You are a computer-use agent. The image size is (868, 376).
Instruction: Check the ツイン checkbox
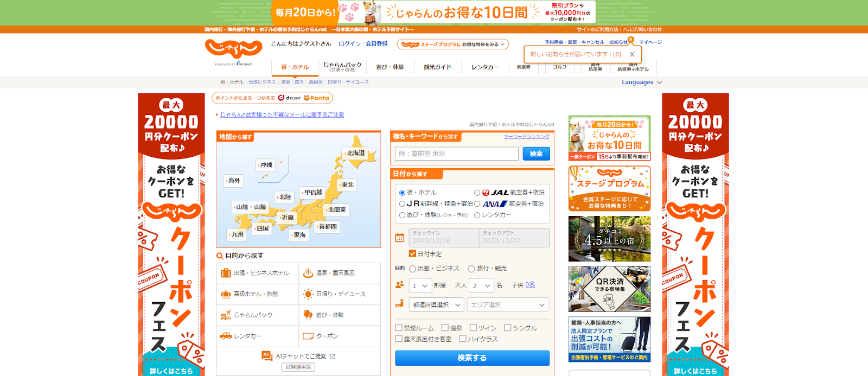pos(473,328)
